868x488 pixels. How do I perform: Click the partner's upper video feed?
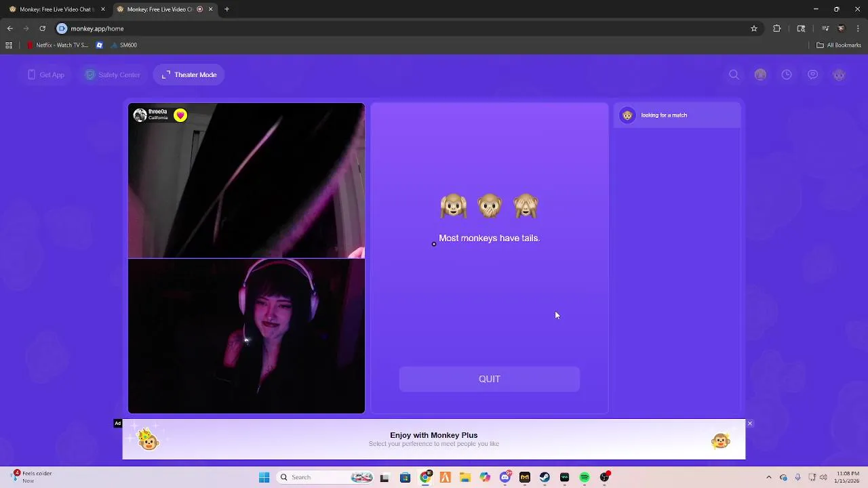[x=246, y=180]
